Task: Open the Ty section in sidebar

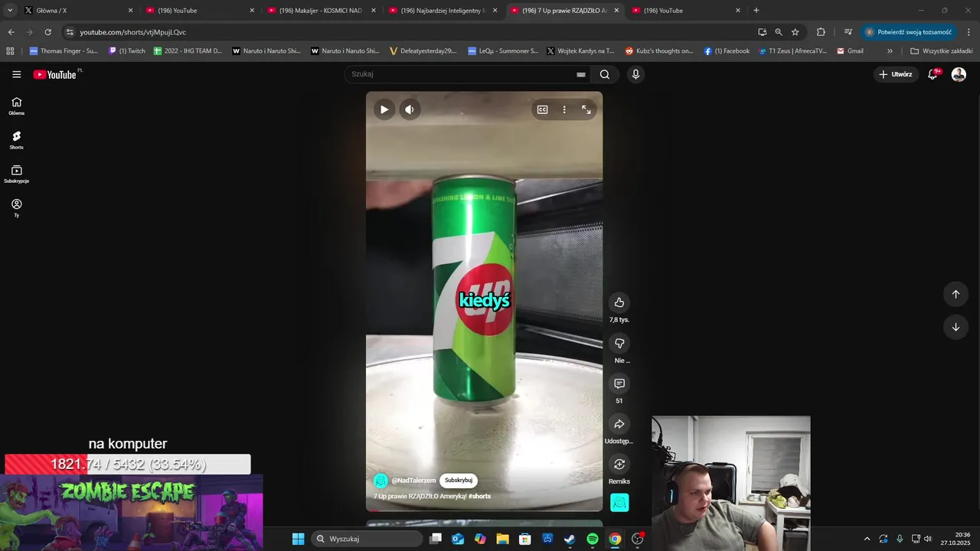Action: (17, 208)
